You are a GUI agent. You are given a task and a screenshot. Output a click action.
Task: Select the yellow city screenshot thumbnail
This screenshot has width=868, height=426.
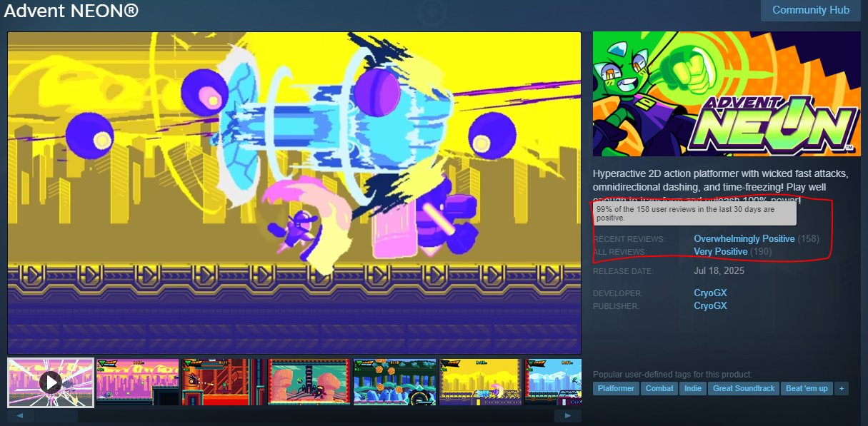(x=480, y=382)
